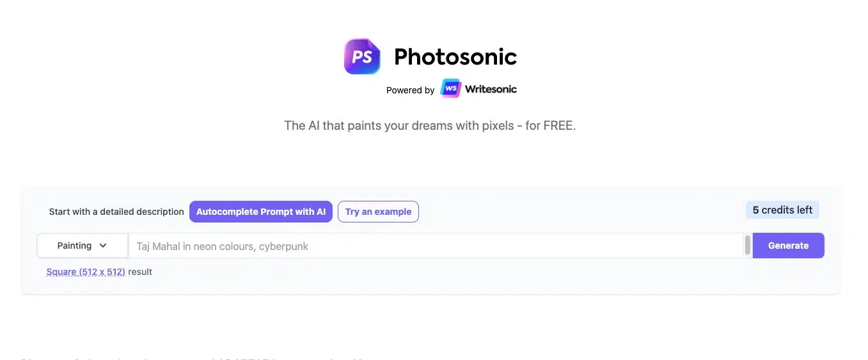
Task: Click the purple PS Photosonic logo icon
Action: coord(362,57)
